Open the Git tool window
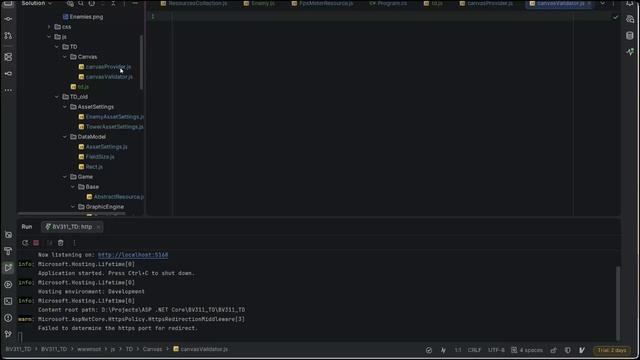The image size is (640, 360). [x=8, y=334]
